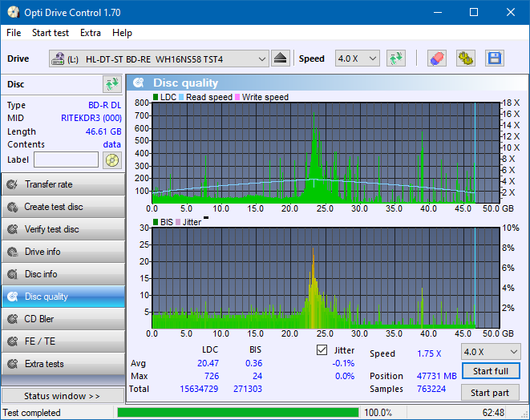Click the LDC total value 15634729

click(199, 389)
